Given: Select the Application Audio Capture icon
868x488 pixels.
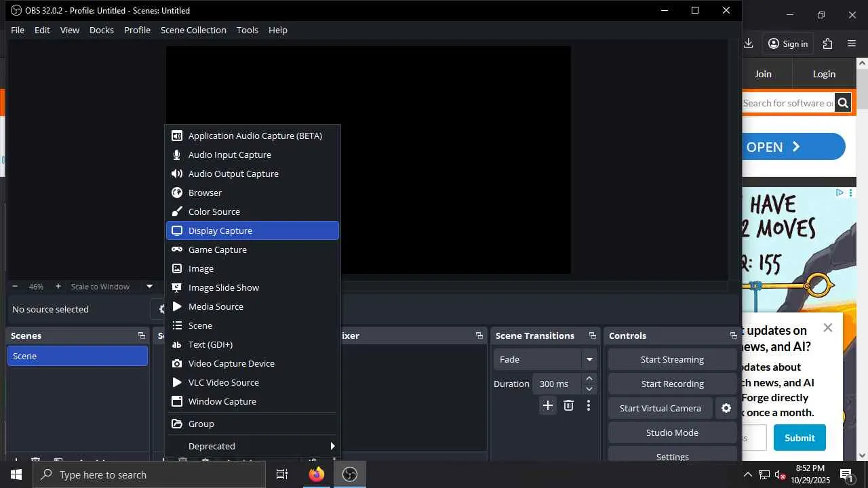Looking at the screenshot, I should (177, 136).
